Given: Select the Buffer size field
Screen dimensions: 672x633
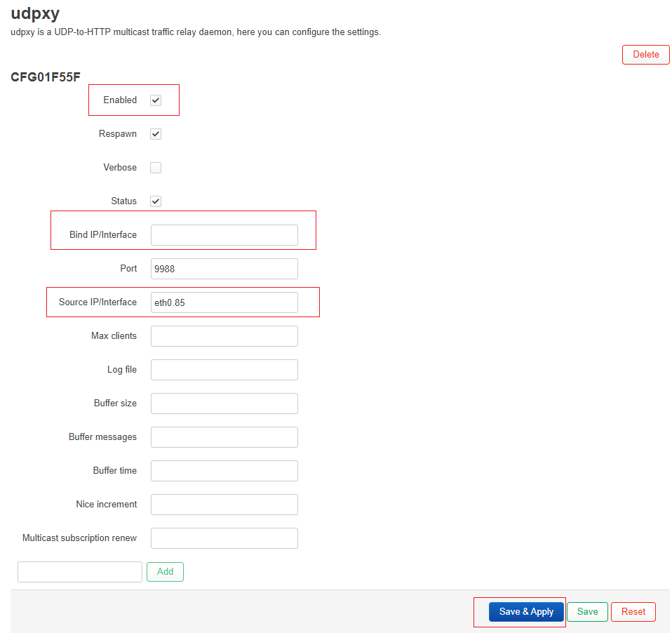Looking at the screenshot, I should pos(224,404).
